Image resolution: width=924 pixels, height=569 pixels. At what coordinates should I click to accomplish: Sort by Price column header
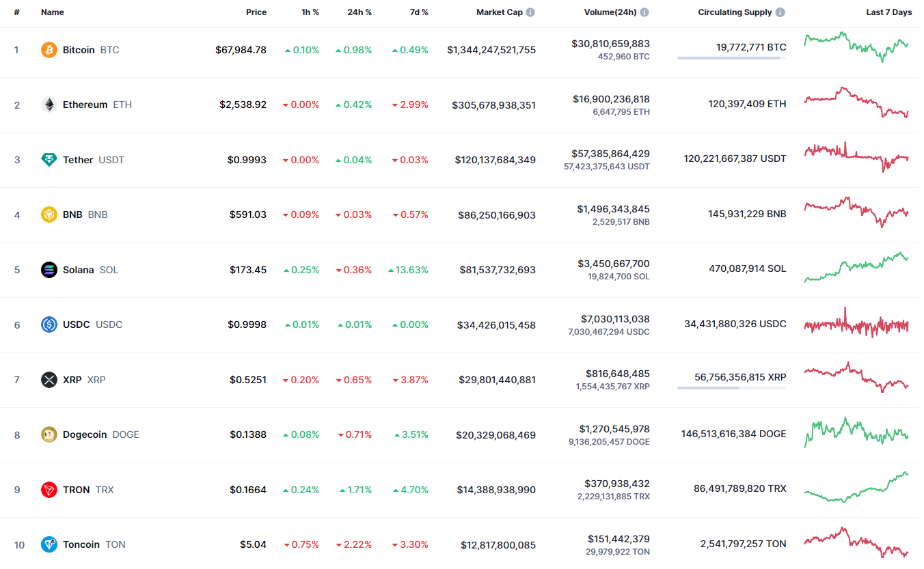tap(256, 12)
